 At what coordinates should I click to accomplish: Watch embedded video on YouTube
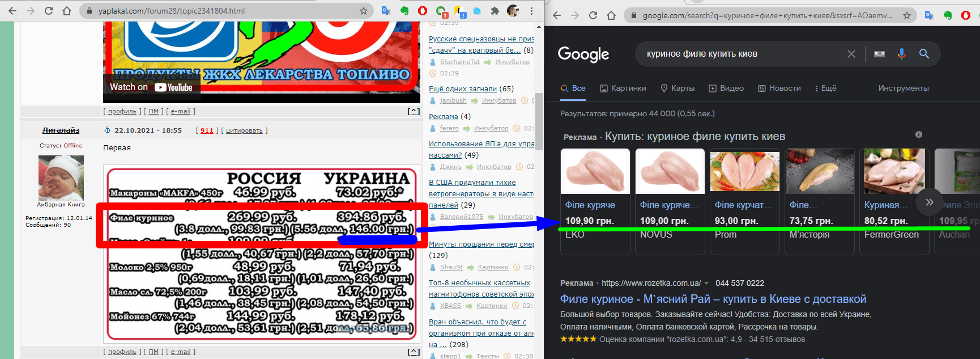coord(151,87)
